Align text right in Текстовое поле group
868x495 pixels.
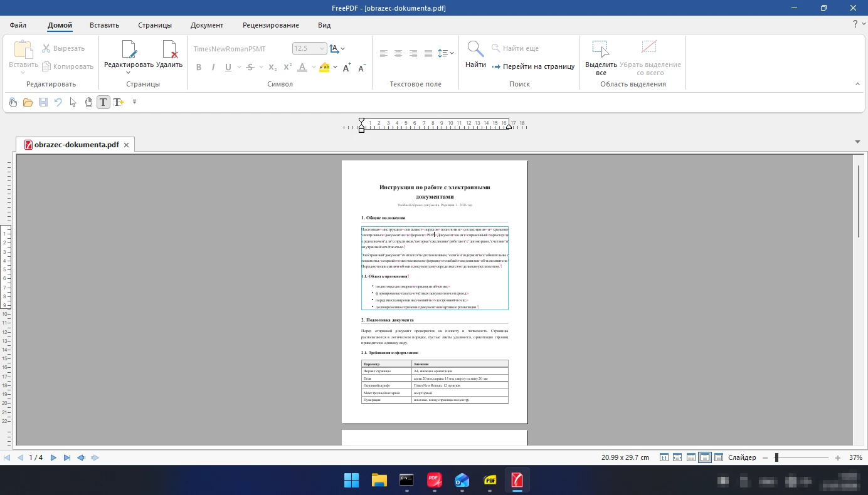click(x=413, y=54)
